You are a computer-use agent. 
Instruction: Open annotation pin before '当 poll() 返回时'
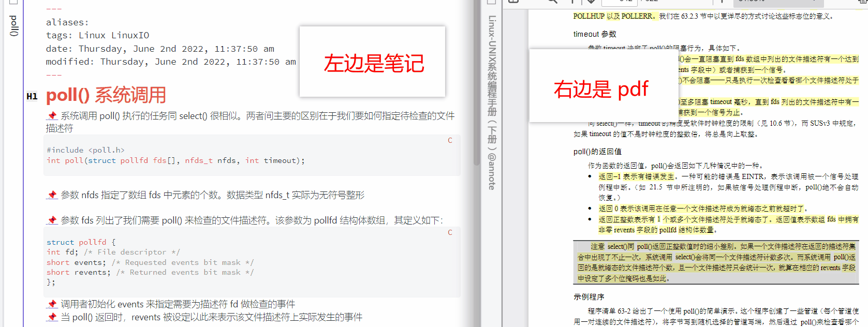pos(52,317)
